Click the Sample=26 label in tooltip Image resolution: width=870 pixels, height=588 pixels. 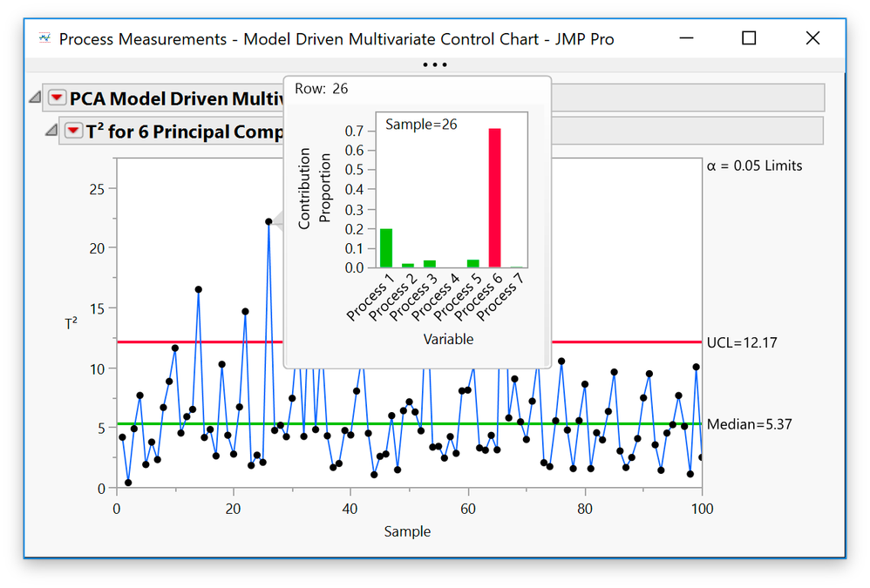pos(421,125)
